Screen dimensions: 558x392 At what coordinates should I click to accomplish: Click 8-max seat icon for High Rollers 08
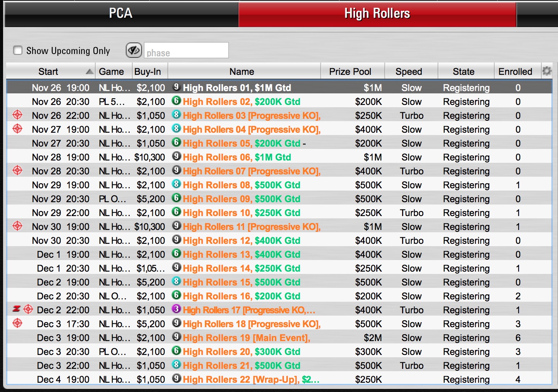[x=176, y=184]
